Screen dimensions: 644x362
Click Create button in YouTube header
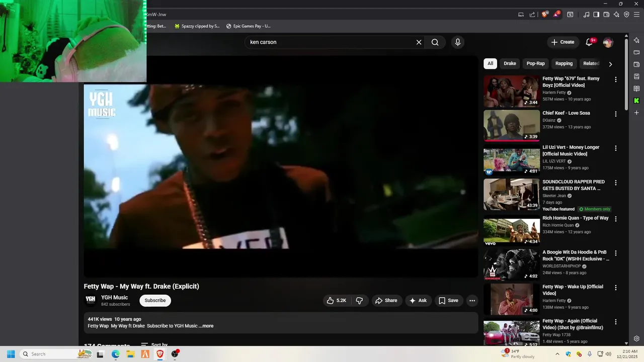pos(562,42)
